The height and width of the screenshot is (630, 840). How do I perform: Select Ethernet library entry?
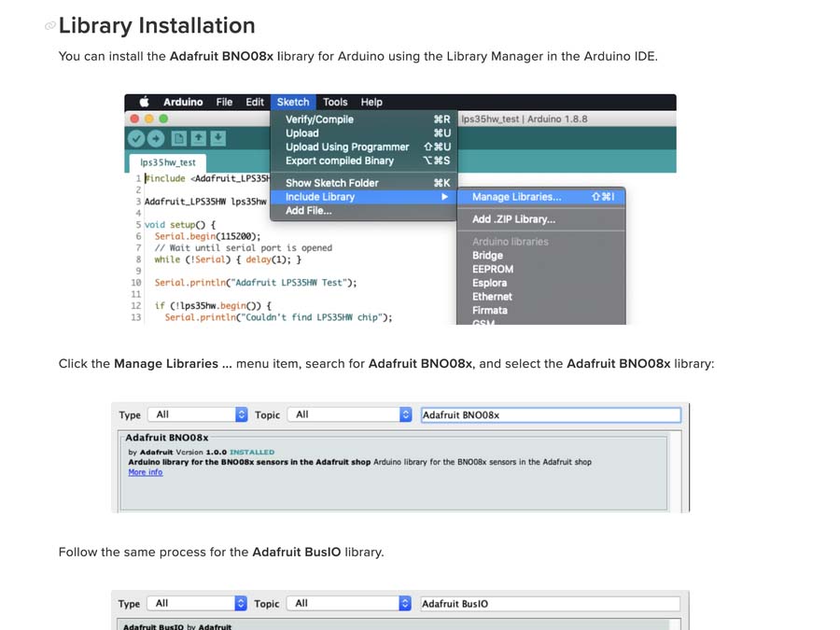(541, 297)
